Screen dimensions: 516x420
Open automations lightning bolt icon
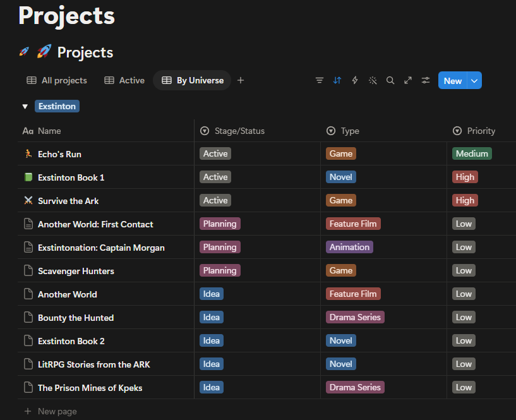(x=355, y=80)
